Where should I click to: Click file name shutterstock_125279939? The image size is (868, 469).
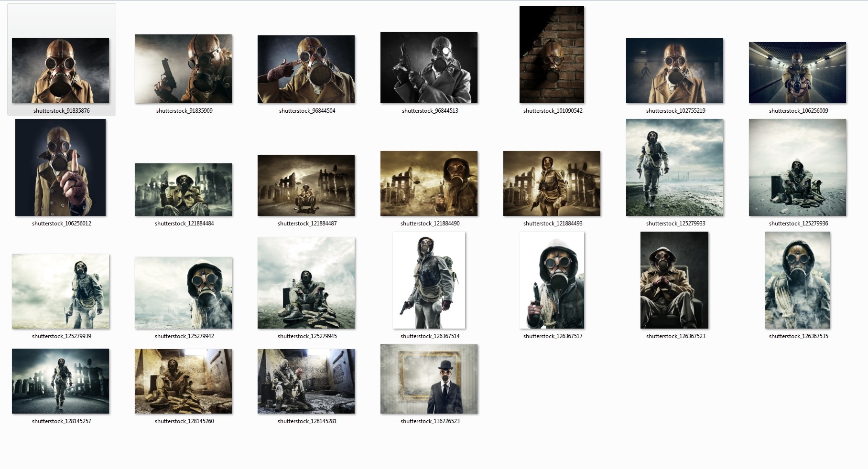62,336
